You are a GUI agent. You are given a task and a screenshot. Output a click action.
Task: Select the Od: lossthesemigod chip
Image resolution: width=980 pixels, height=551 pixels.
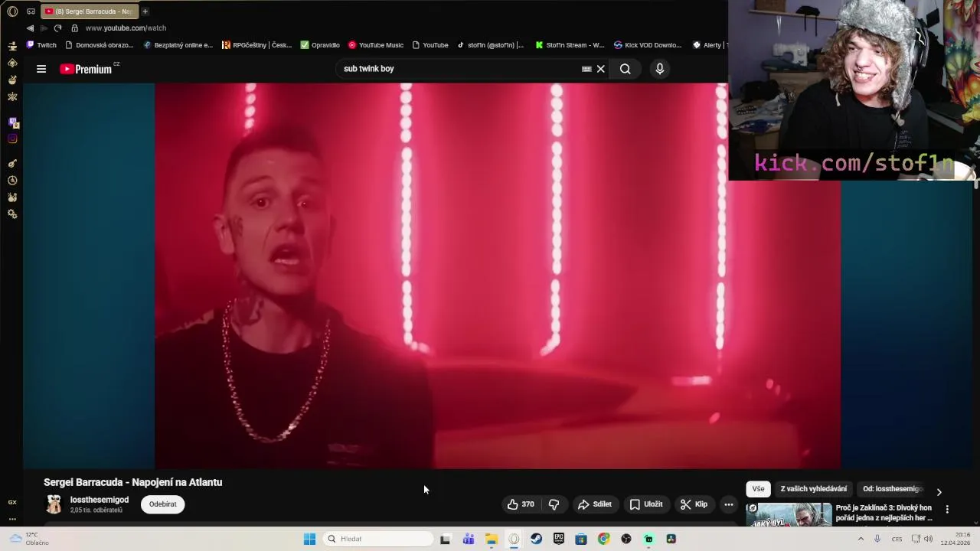893,489
